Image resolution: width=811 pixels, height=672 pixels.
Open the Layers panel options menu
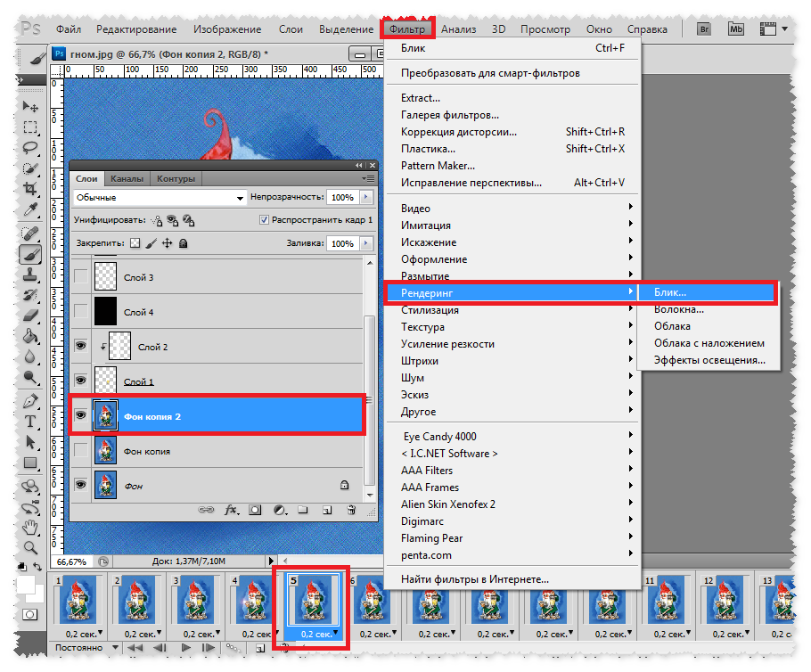coord(368,178)
